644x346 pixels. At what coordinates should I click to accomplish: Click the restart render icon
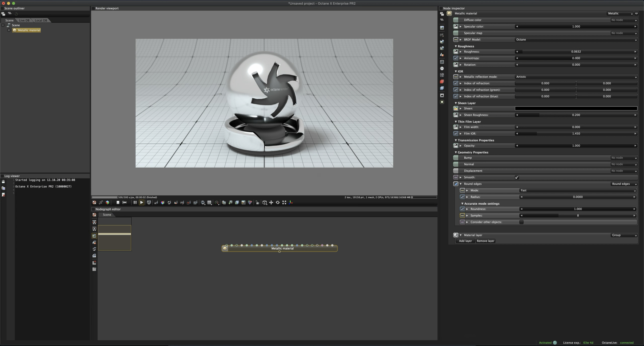click(124, 203)
